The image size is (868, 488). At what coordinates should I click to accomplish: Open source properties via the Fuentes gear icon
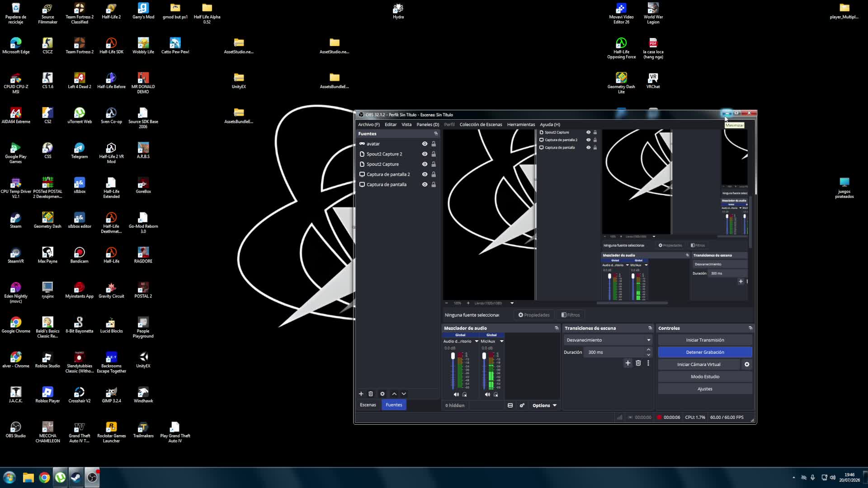382,394
